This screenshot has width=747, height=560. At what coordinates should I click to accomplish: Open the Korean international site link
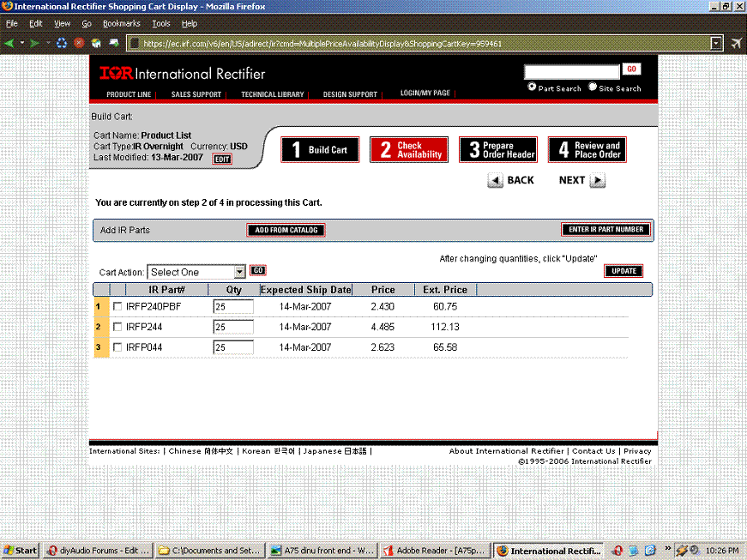point(268,451)
